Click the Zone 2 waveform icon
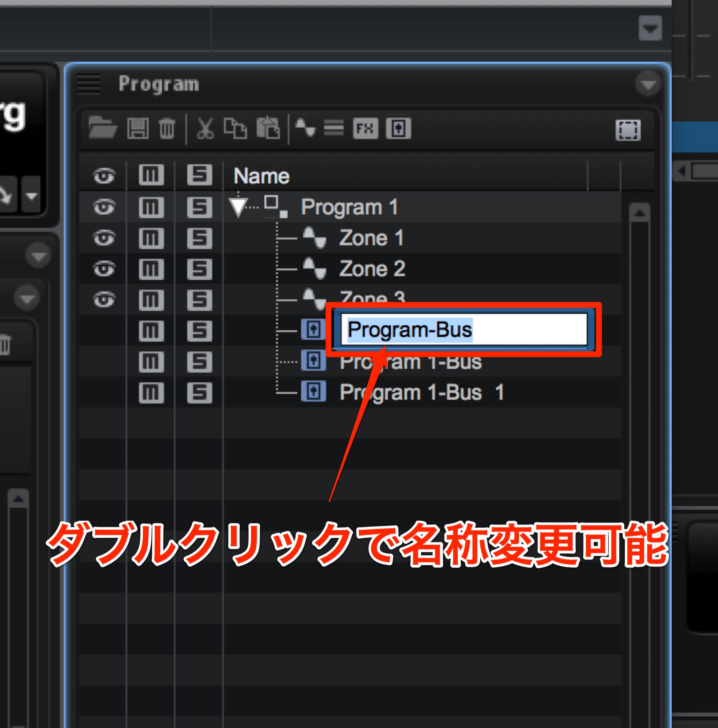This screenshot has width=718, height=728. [314, 269]
